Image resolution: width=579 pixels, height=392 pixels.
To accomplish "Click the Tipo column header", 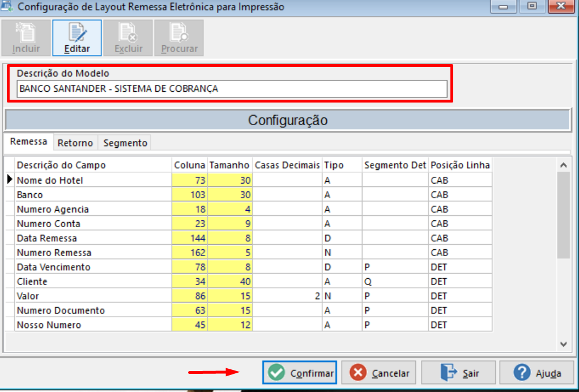I will (342, 165).
